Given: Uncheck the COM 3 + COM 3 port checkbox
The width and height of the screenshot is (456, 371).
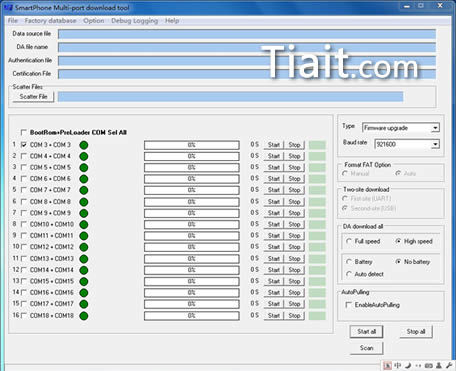Looking at the screenshot, I should tap(23, 145).
